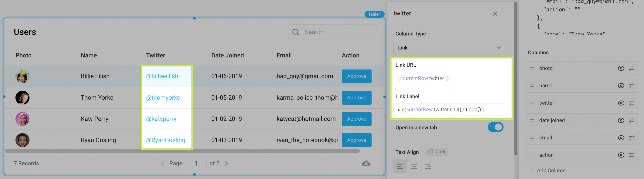
Task: Close the twitter column settings panel
Action: tap(495, 14)
